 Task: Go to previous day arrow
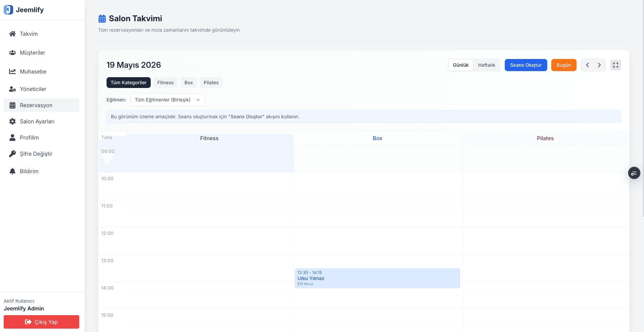[587, 65]
